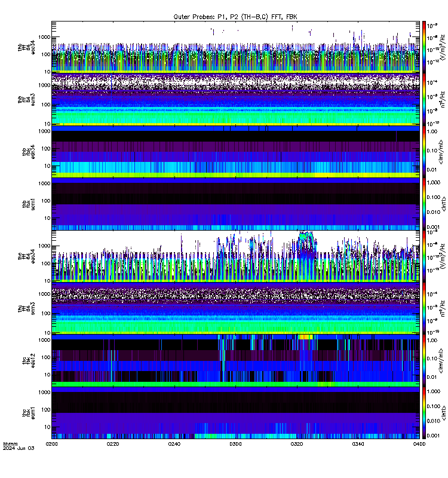Click the '0.01' colorbar tick of thc edc12 panel

[432, 377]
